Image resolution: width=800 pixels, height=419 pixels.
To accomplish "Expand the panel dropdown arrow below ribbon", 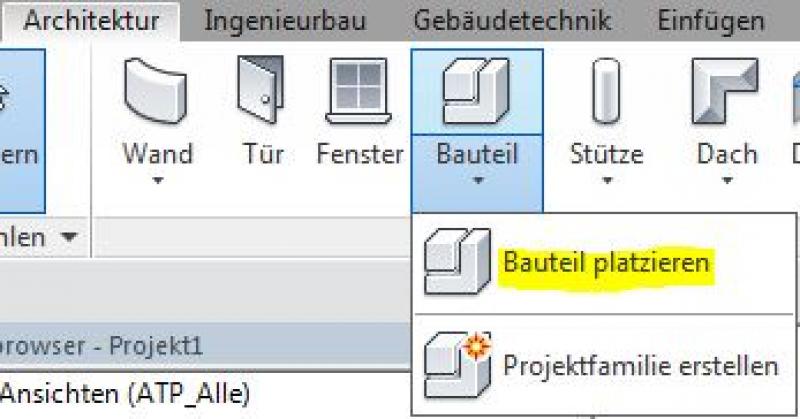I will pyautogui.click(x=69, y=237).
